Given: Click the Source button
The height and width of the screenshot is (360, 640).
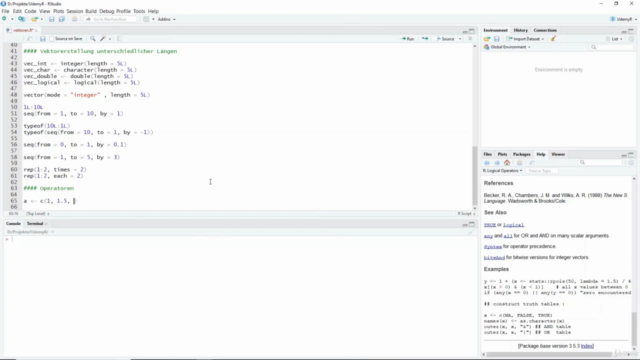Looking at the screenshot, I should click(446, 39).
